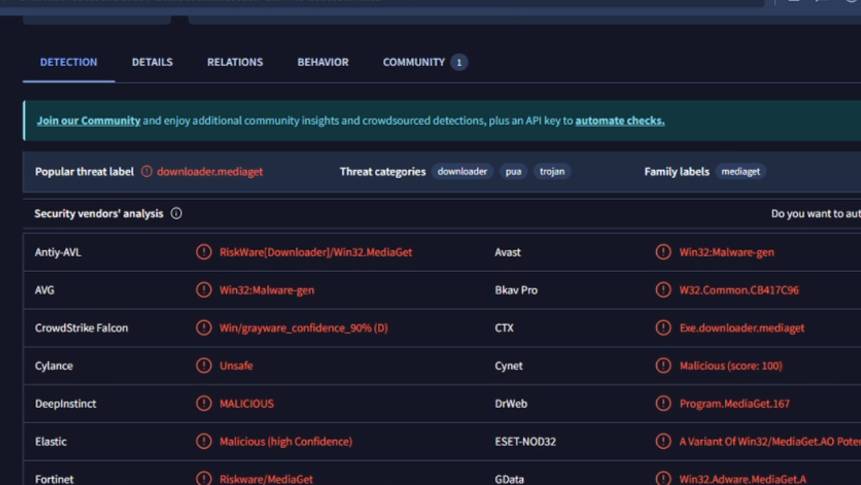Switch to the Details tab

point(152,62)
